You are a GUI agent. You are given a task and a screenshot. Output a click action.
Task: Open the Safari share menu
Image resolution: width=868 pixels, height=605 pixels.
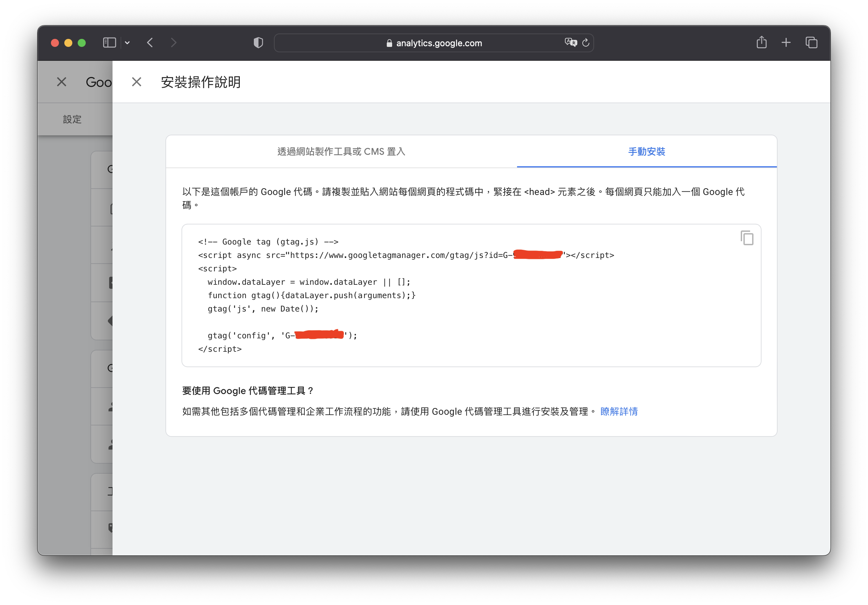pos(762,42)
